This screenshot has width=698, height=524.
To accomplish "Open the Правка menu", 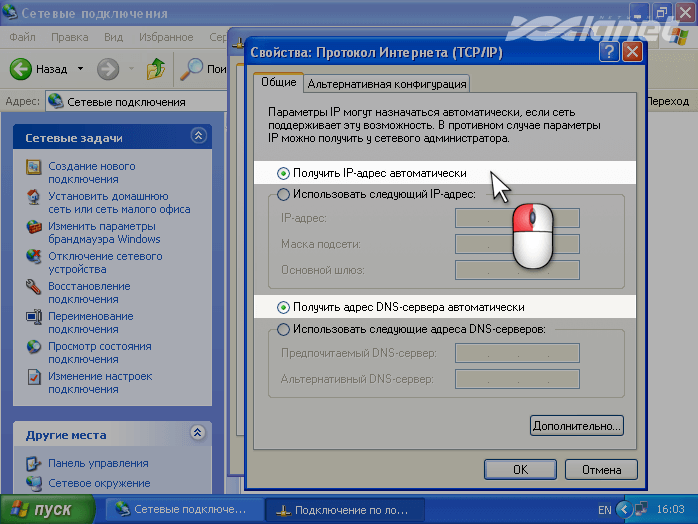I will click(x=69, y=37).
